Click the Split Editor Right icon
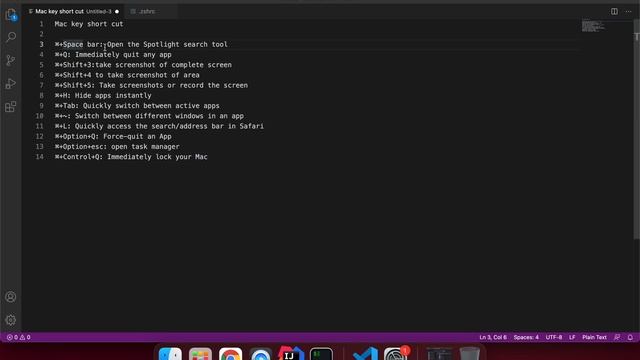Image resolution: width=640 pixels, height=360 pixels. [x=614, y=11]
